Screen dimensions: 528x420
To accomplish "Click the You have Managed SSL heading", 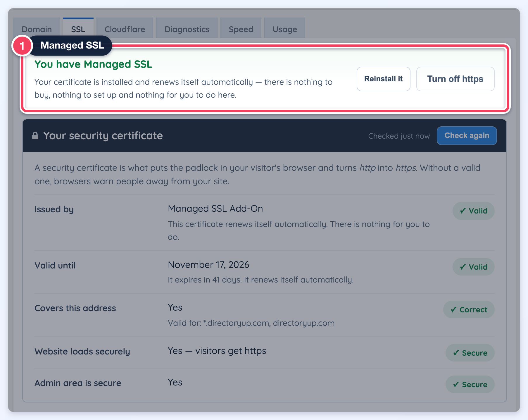I will [x=93, y=64].
